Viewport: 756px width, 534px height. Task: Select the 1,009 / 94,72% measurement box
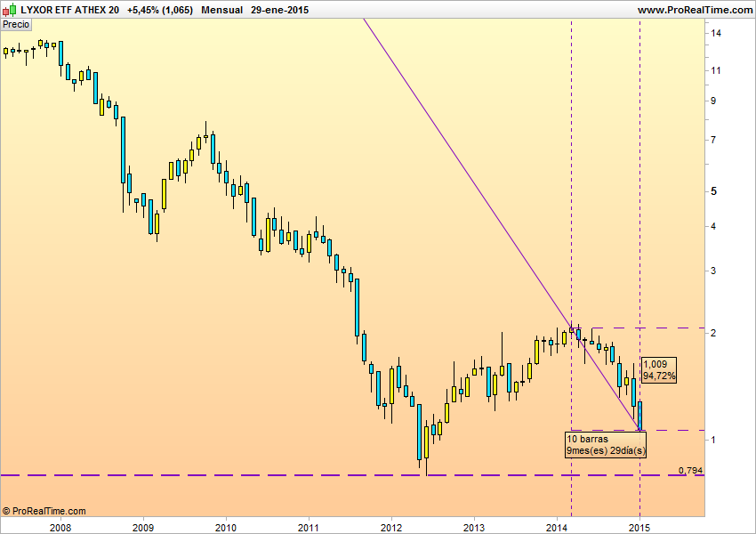(x=659, y=369)
